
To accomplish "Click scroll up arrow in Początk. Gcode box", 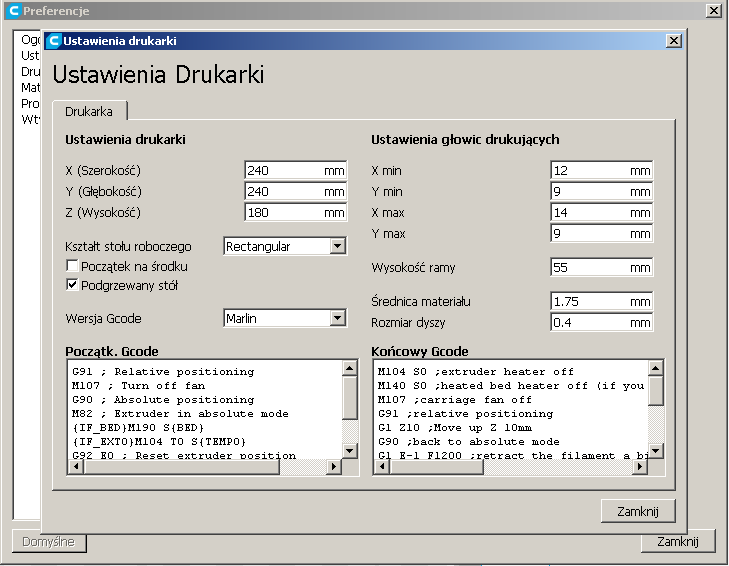I will 350,368.
